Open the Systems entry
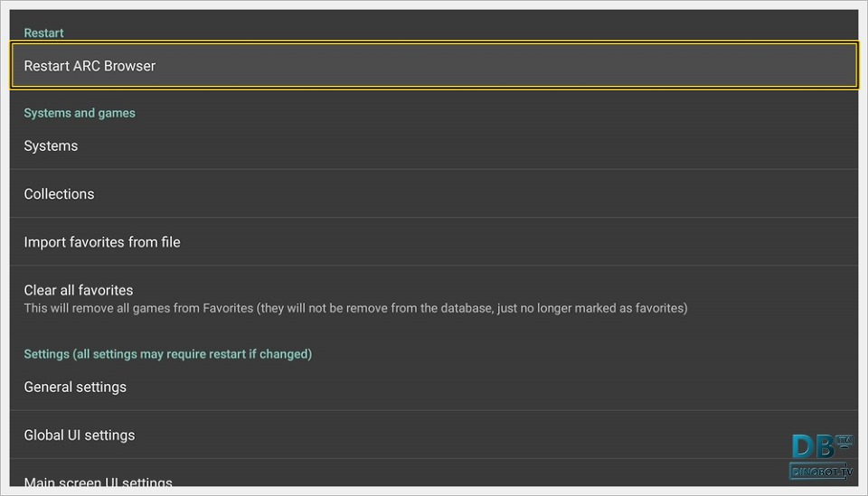868x496 pixels. coord(434,146)
